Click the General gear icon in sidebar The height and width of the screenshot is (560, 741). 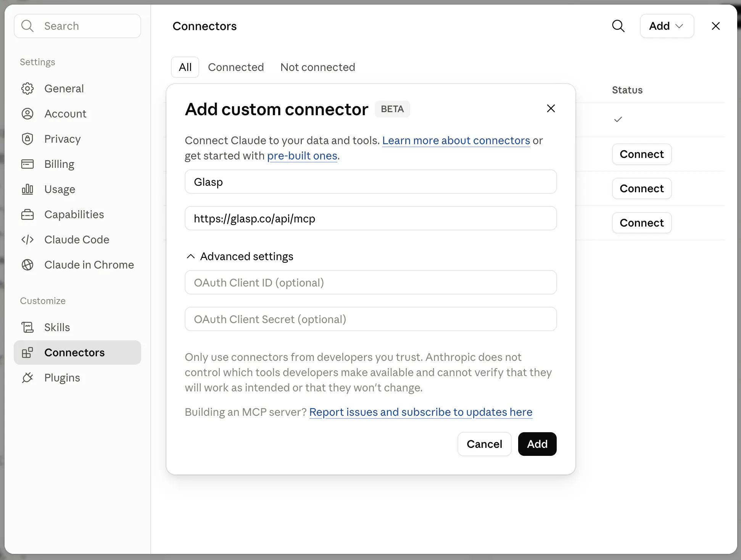coord(27,89)
